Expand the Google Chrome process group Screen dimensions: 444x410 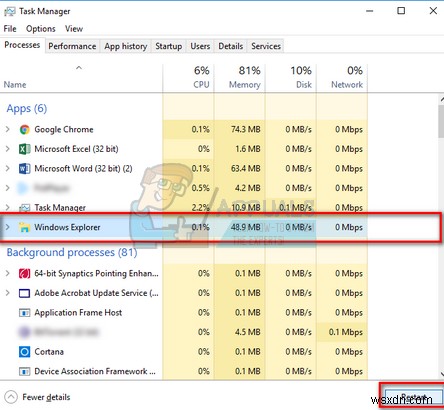(x=8, y=129)
